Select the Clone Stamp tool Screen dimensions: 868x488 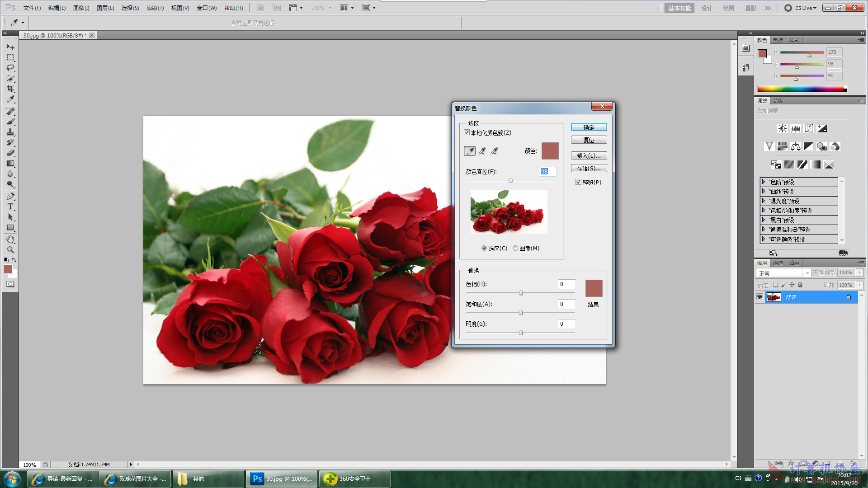pyautogui.click(x=10, y=132)
